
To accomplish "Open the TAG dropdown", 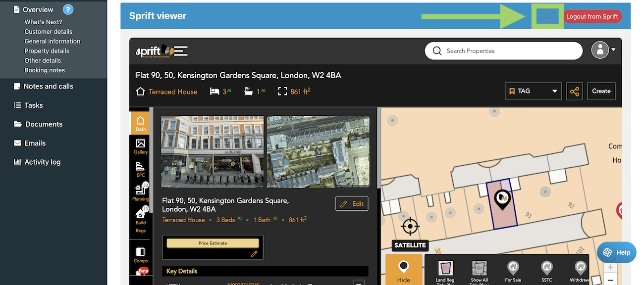I will tap(533, 92).
